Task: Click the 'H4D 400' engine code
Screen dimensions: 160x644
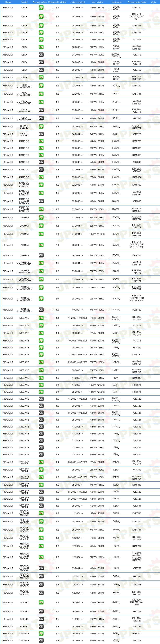Action: (136, 633)
